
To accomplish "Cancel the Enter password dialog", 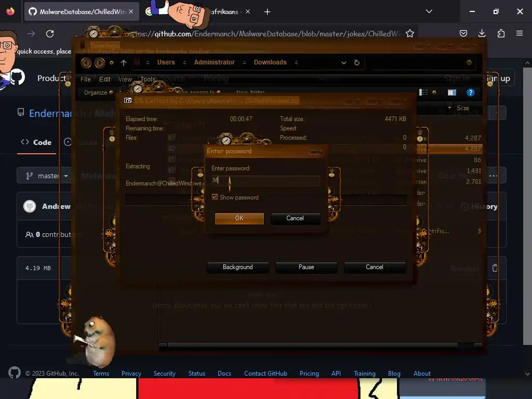I will tap(295, 218).
